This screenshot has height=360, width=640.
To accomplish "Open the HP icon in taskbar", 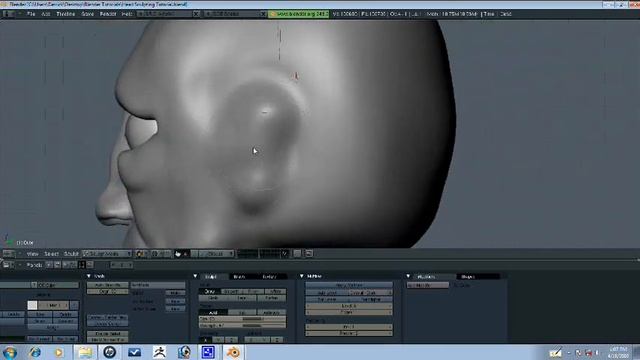I will pos(109,352).
